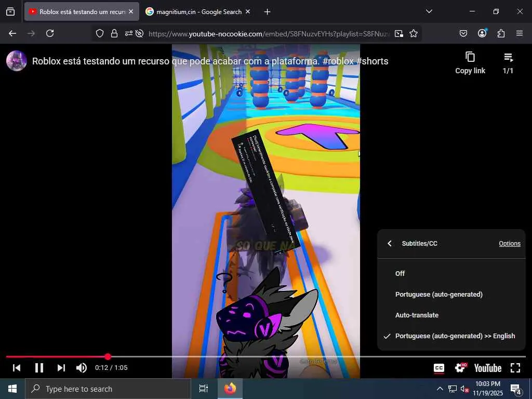Viewport: 532px width, 399px height.
Task: Open notification action center
Action: pyautogui.click(x=516, y=389)
